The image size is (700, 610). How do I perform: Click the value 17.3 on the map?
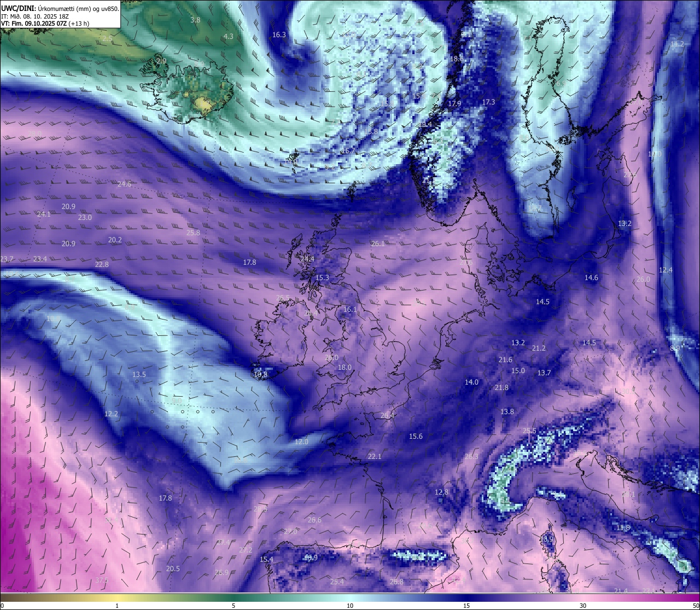coord(488,102)
